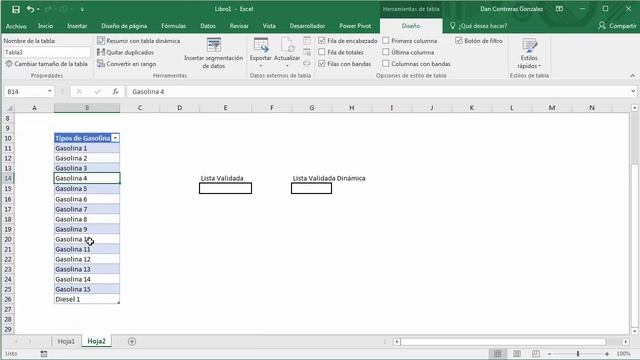Select the Gasolina 12 cell
Image resolution: width=640 pixels, height=360 pixels.
(87, 259)
